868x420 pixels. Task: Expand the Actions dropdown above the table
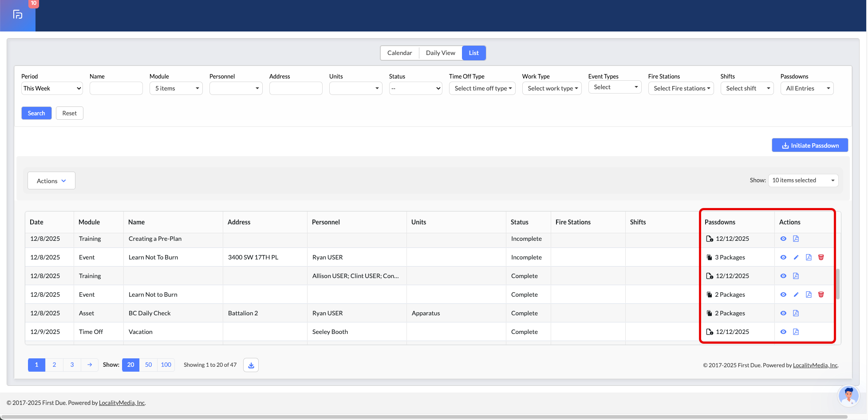click(x=51, y=181)
